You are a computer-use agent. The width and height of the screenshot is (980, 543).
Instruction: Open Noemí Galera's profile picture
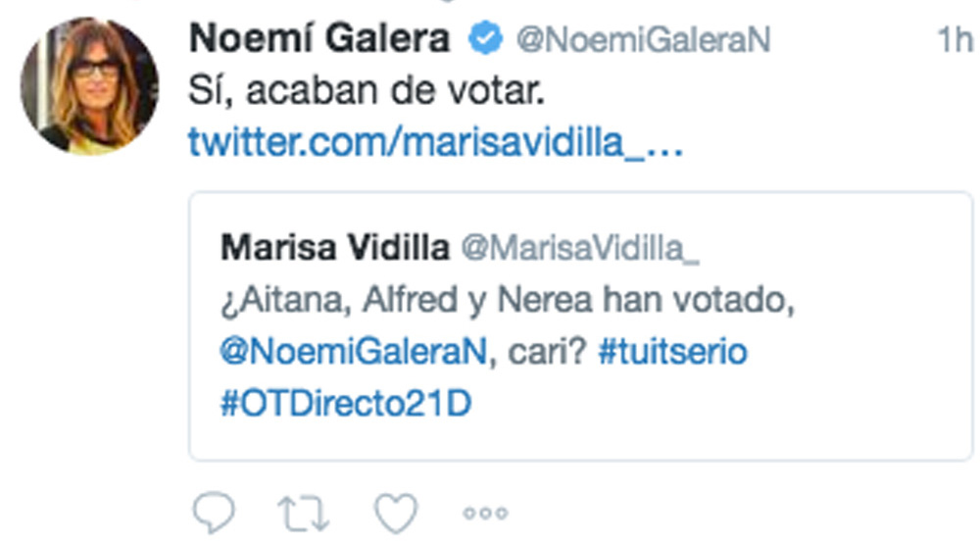(x=89, y=85)
